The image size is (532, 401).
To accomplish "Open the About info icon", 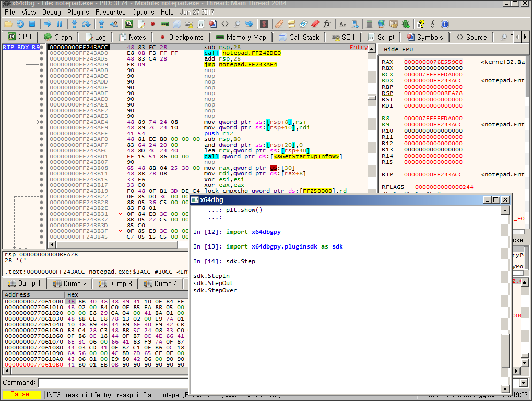I will coord(445,24).
